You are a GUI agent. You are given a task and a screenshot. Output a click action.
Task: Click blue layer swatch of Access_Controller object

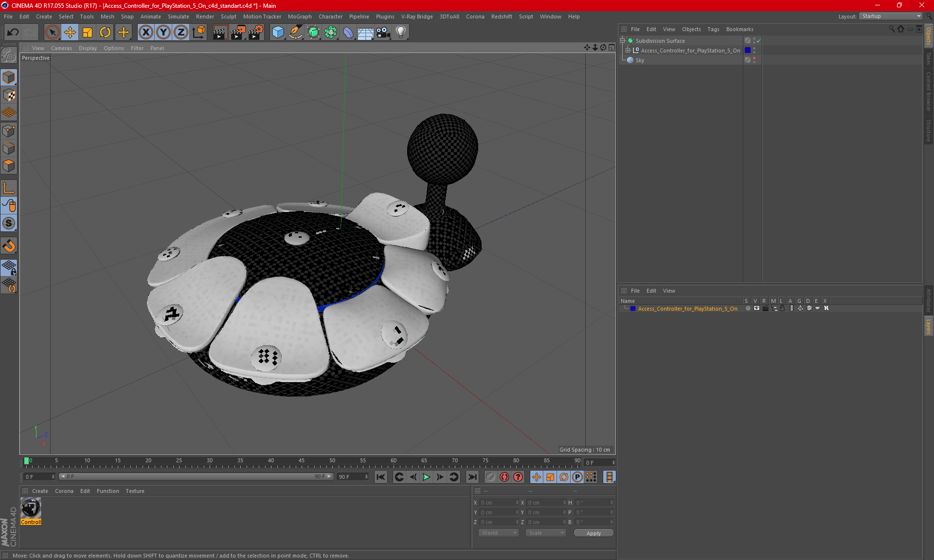coord(748,50)
